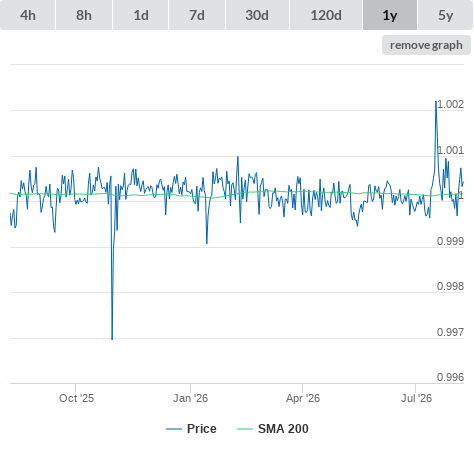Switch chart to 120d range
Image resolution: width=474 pixels, height=455 pixels.
click(x=326, y=15)
